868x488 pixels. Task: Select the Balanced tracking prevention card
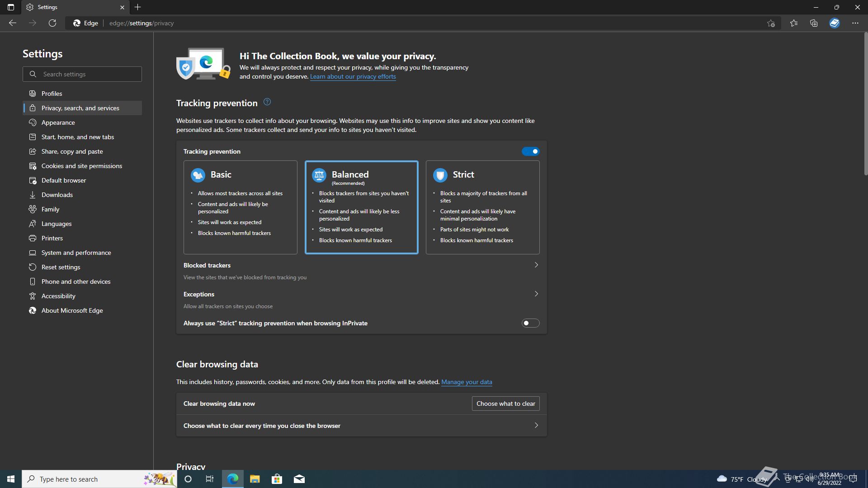362,207
